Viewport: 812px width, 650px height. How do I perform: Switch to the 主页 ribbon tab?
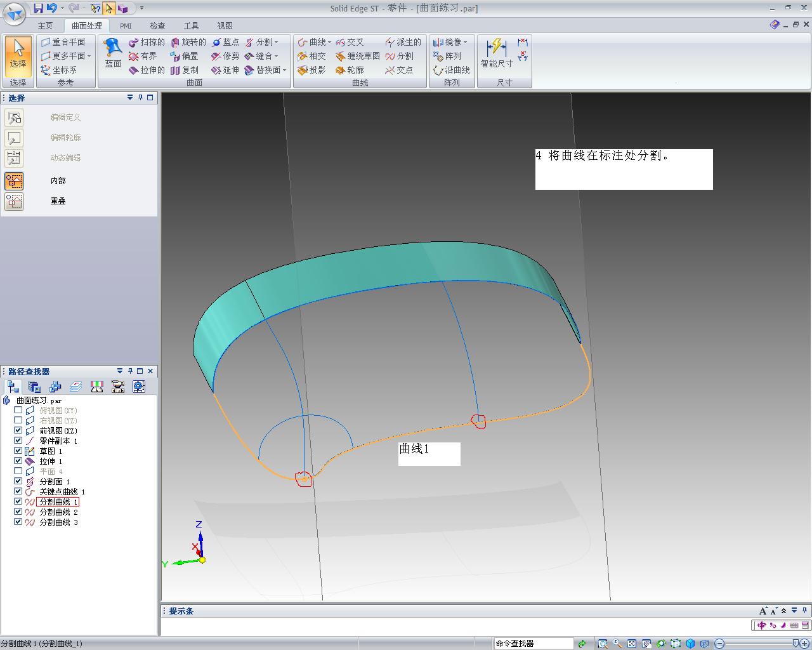click(45, 25)
